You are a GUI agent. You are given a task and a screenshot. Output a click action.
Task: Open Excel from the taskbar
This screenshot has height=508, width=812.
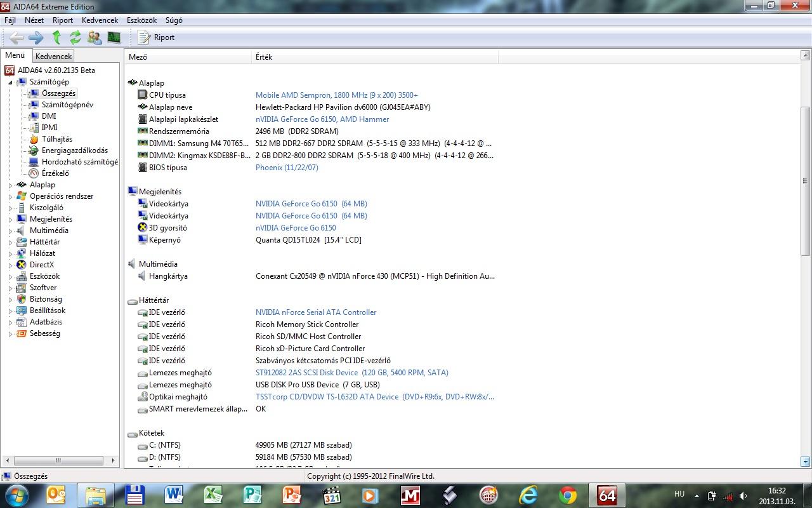213,495
